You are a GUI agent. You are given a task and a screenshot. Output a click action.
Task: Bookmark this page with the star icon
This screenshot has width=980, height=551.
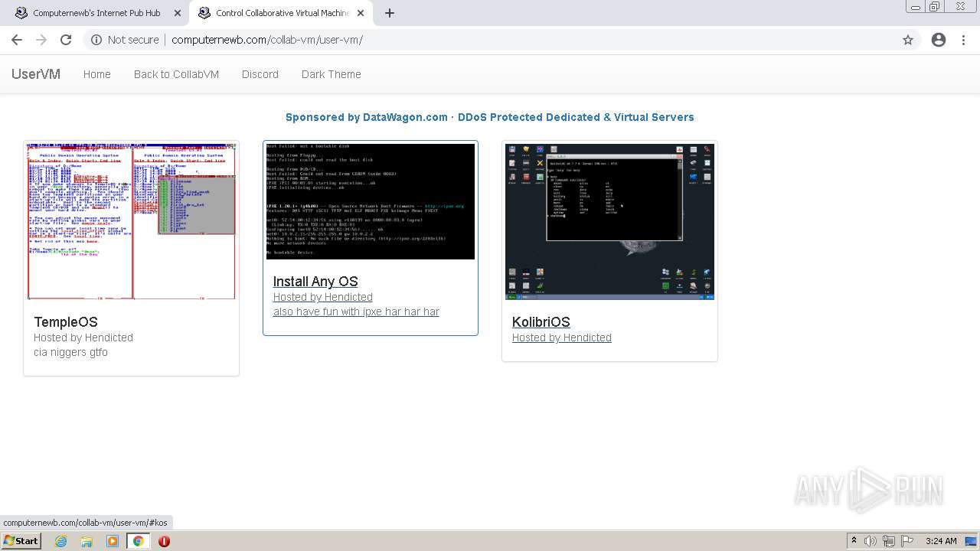tap(908, 40)
